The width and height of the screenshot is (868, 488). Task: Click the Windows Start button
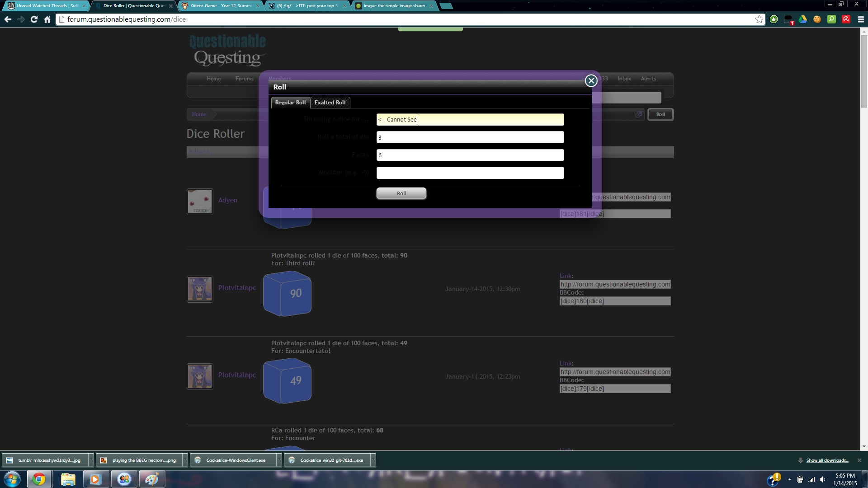[x=12, y=479]
